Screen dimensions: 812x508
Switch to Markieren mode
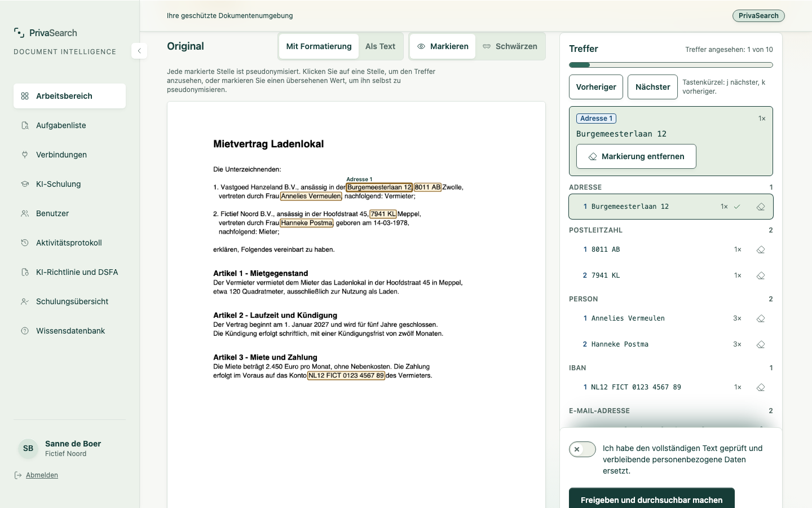click(443, 46)
